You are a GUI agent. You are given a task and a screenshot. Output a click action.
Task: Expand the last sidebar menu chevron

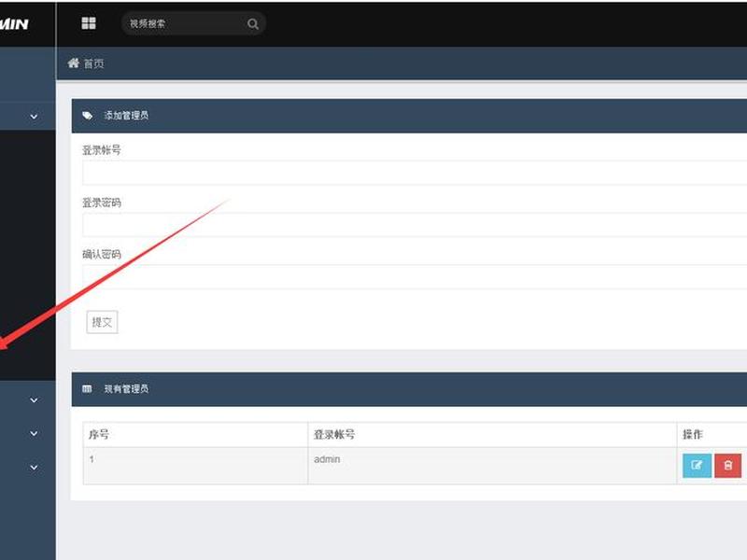[x=34, y=468]
